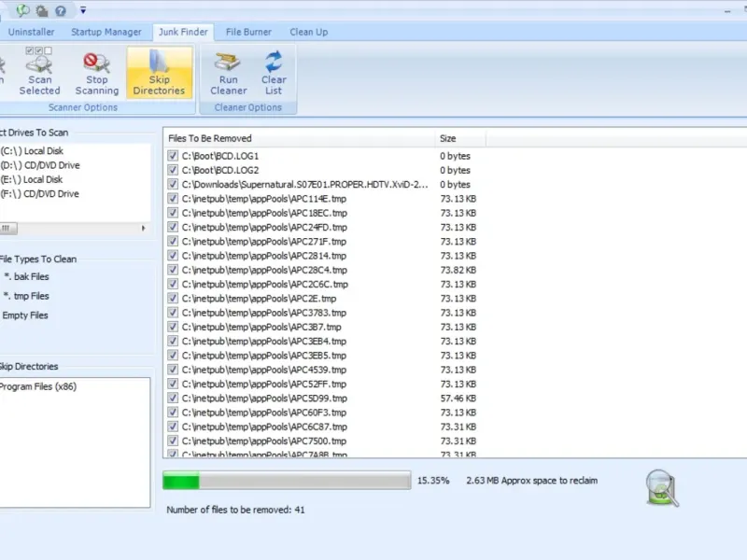This screenshot has width=747, height=560.
Task: Click Number of files to be removed: 41
Action: click(x=235, y=510)
